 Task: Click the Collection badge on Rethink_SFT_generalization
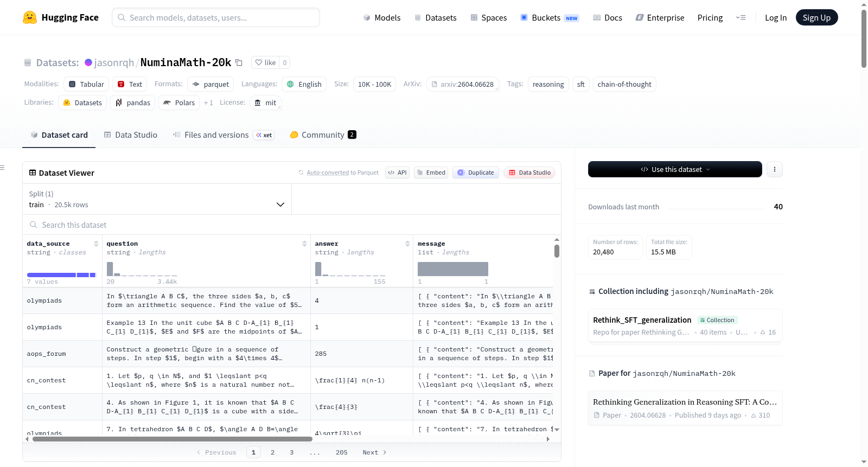coord(717,320)
